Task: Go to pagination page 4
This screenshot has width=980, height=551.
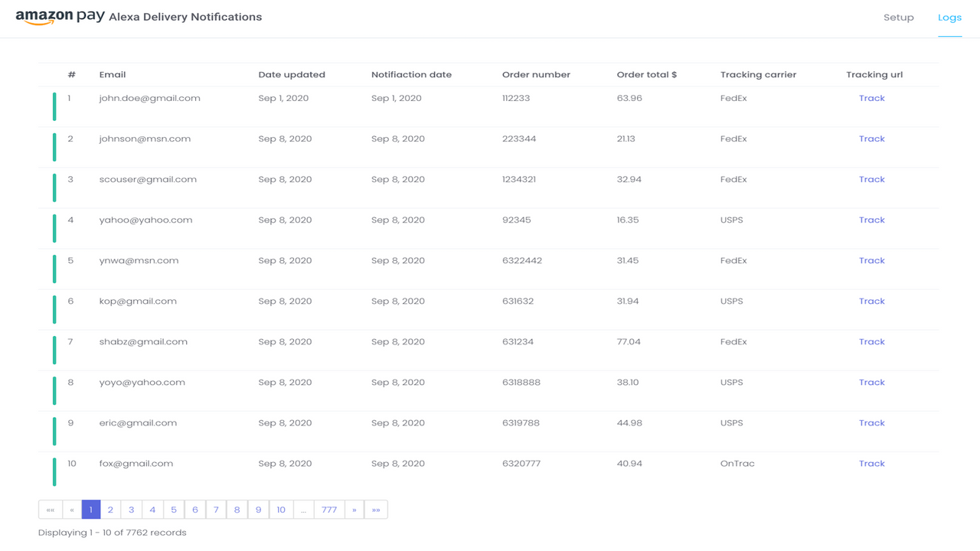Action: click(x=152, y=510)
